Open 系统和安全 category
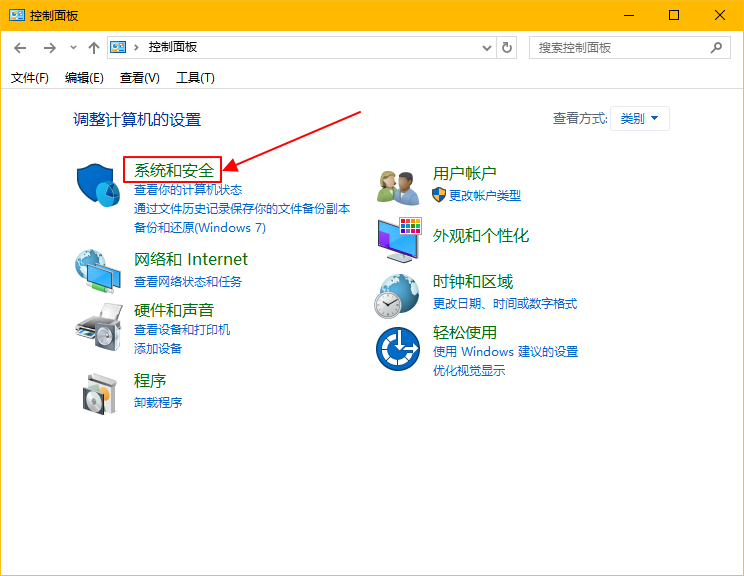Screen dimensions: 744x576 coord(174,170)
